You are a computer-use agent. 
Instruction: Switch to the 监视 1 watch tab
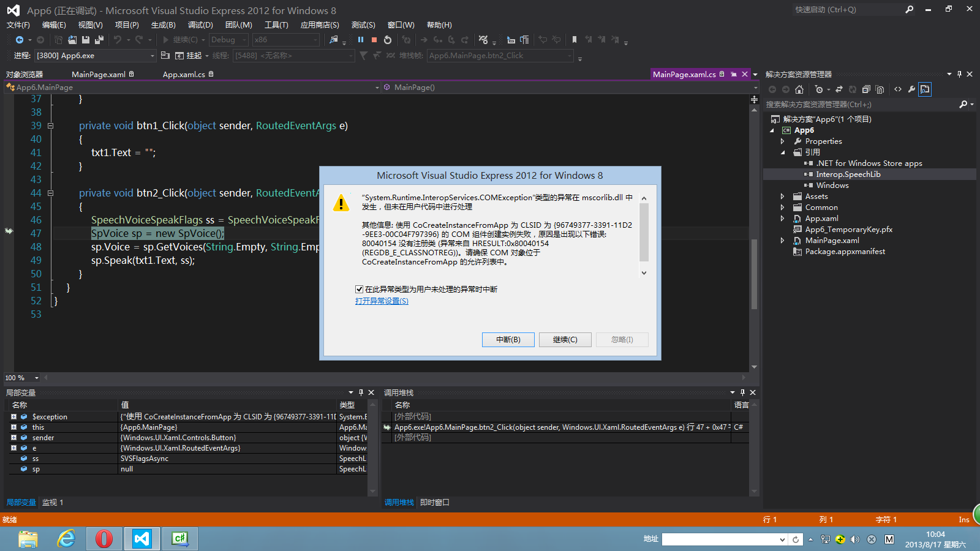click(x=53, y=503)
